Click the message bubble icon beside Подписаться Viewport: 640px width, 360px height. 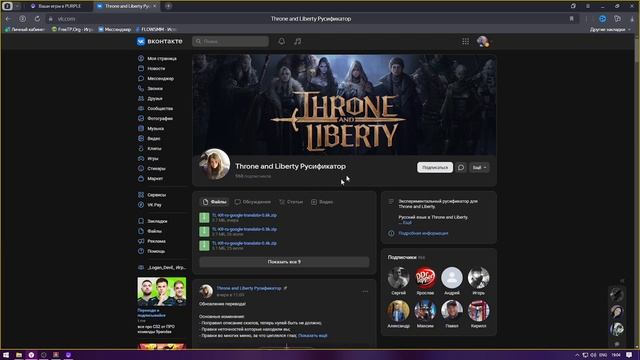point(461,167)
